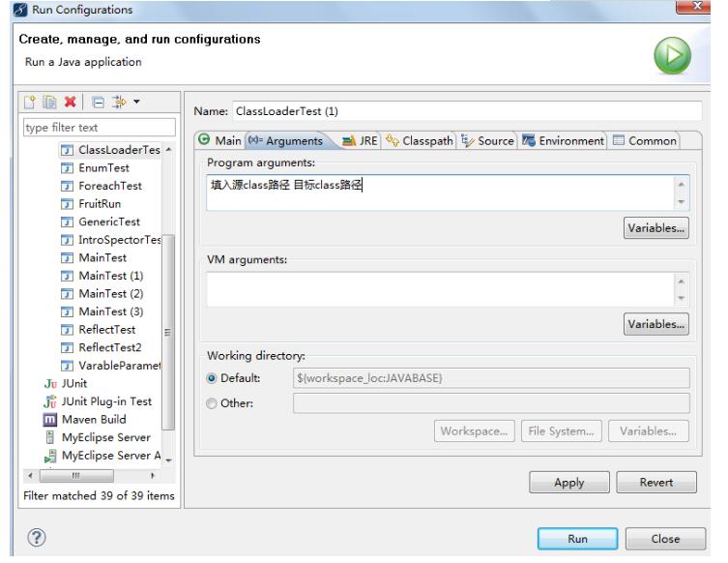728x563 pixels.
Task: Switch to the Source tab
Action: [487, 141]
